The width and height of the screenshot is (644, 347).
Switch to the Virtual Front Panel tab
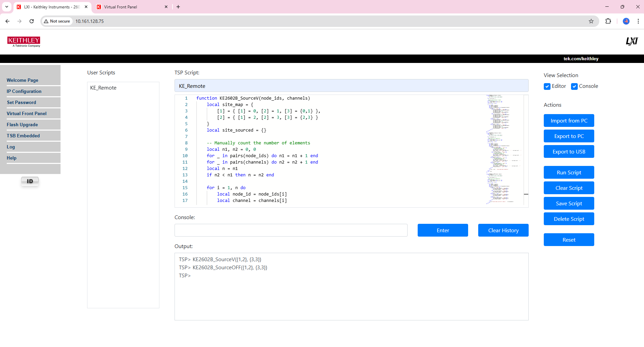tap(131, 7)
